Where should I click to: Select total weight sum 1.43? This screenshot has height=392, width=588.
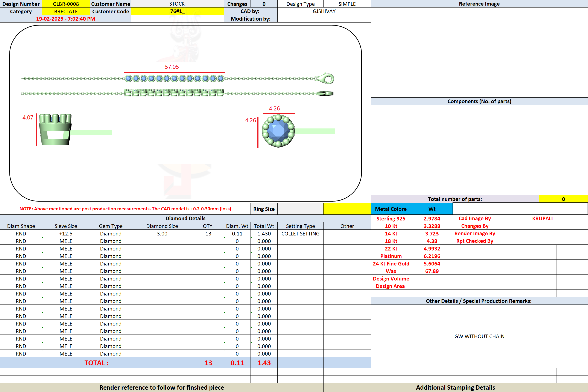[264, 363]
